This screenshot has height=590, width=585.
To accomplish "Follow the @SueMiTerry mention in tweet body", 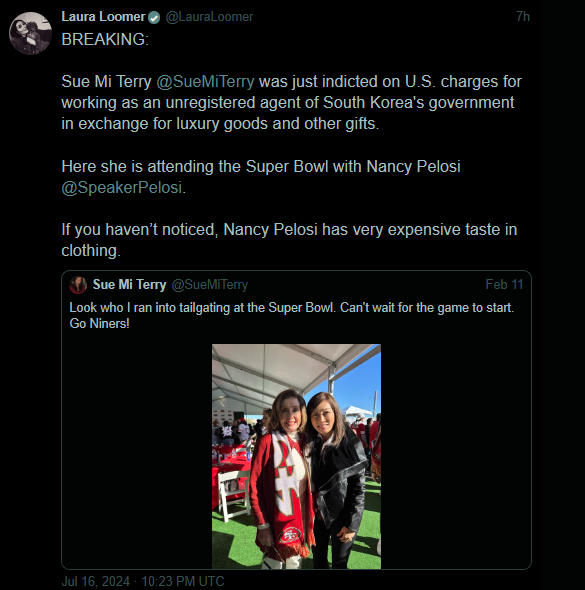I will point(205,82).
